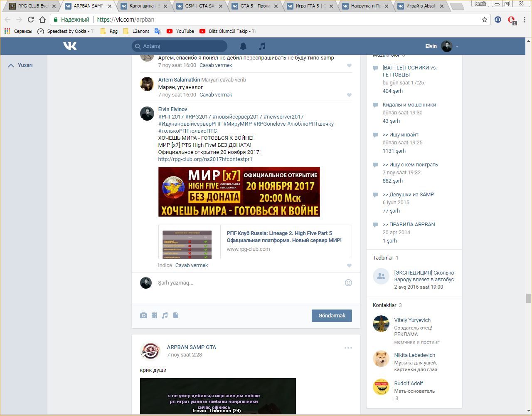Switch to Накрутка browser tab
Viewport: 532px width, 416px height.
[366, 6]
